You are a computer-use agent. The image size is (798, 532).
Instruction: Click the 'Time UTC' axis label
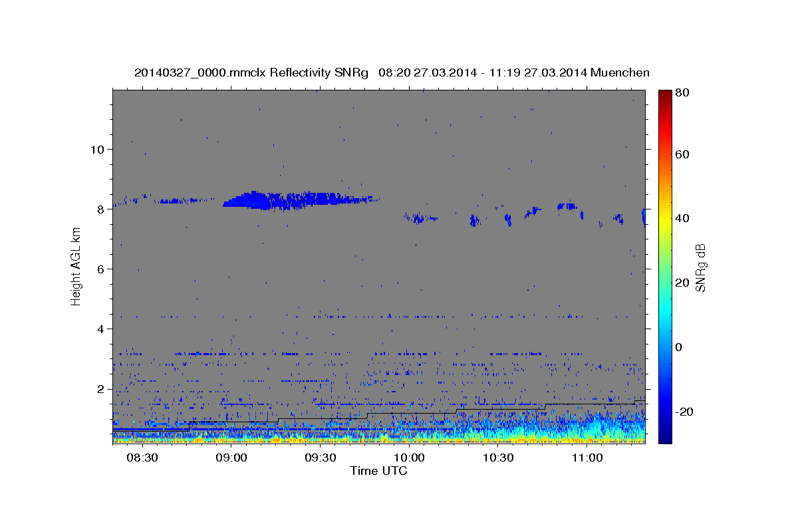click(x=378, y=471)
